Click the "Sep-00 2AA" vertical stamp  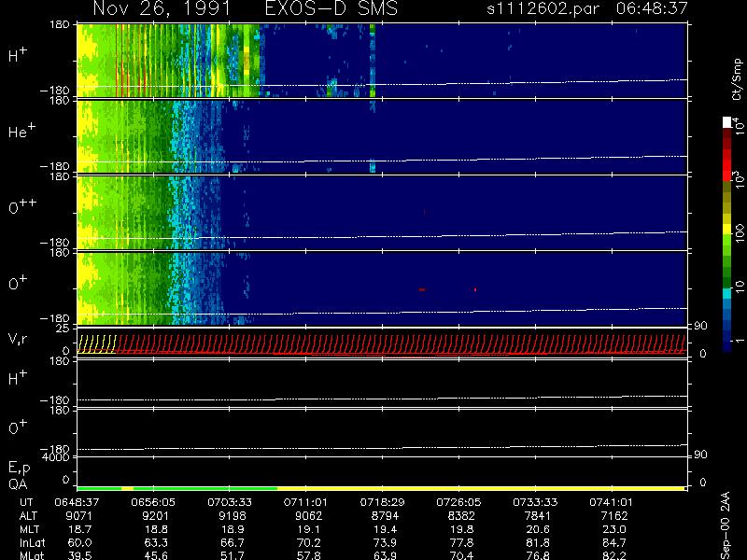click(x=726, y=525)
